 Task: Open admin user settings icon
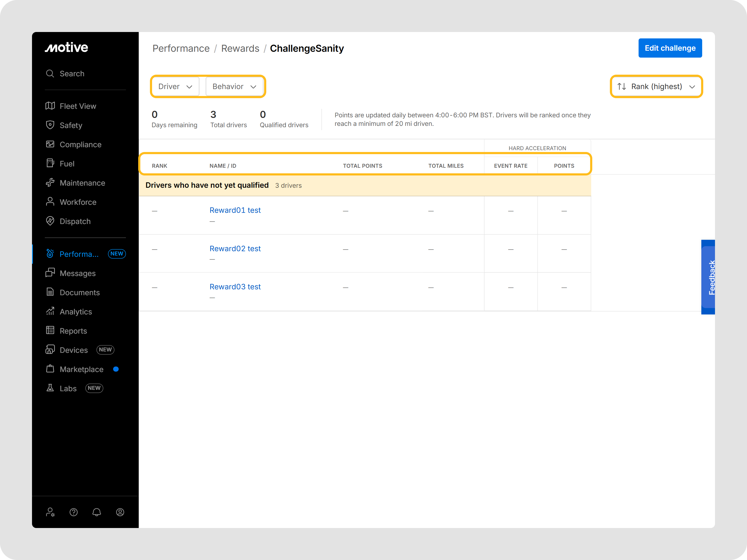pos(50,513)
